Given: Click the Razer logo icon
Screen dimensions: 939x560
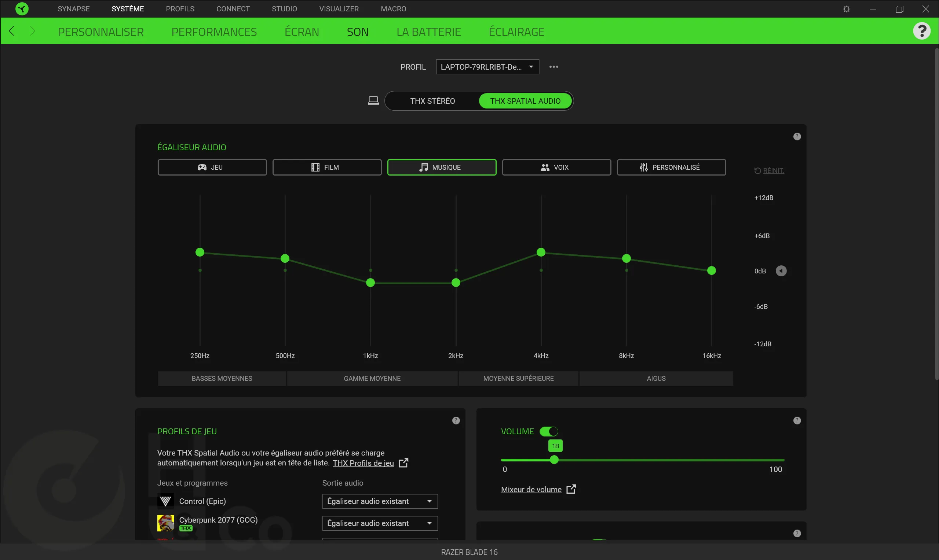Looking at the screenshot, I should 22,9.
